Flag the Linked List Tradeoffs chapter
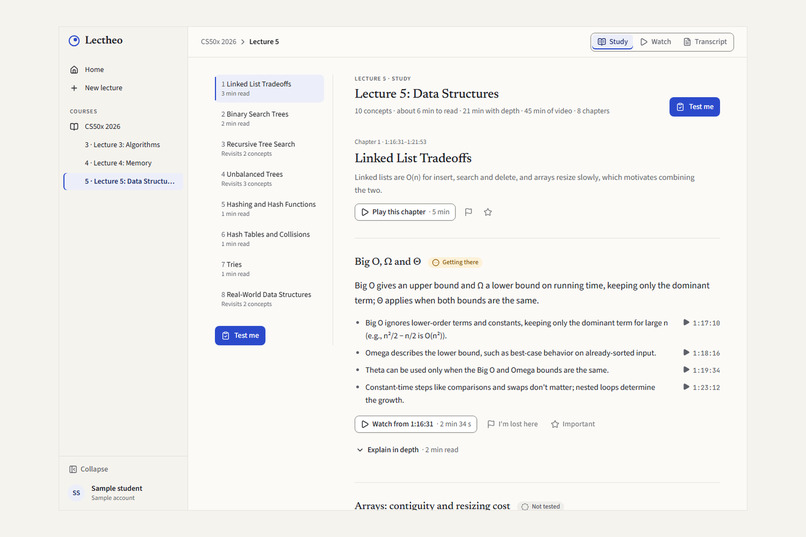 [468, 212]
